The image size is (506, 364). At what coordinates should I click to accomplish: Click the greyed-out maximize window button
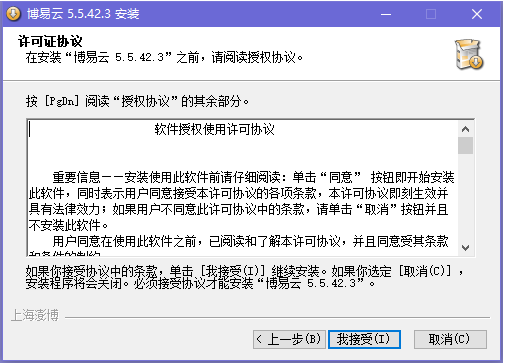(x=431, y=14)
